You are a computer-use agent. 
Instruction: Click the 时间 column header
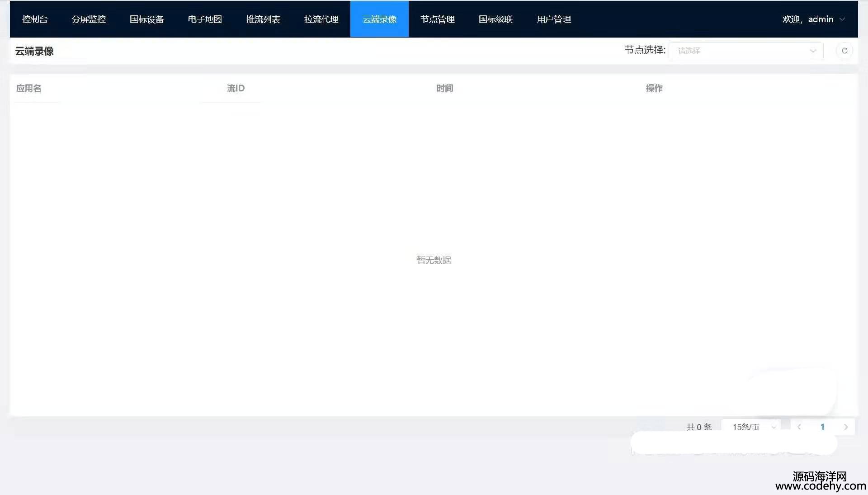[444, 88]
